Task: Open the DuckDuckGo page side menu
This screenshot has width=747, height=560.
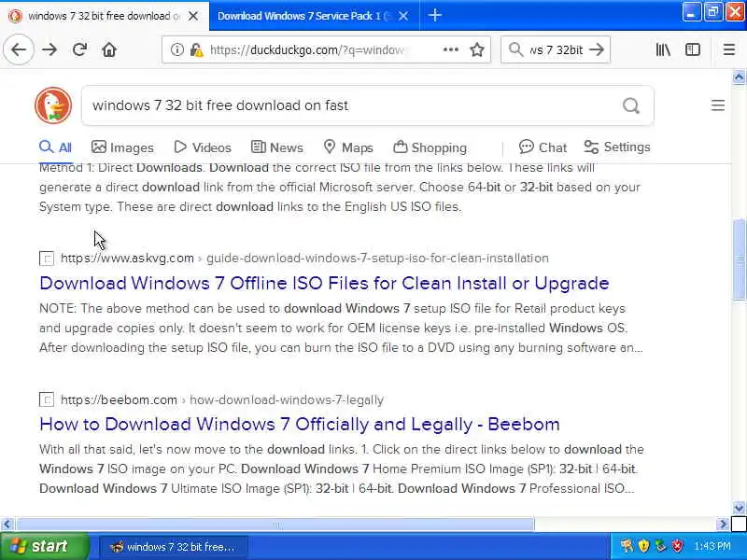Action: click(718, 105)
